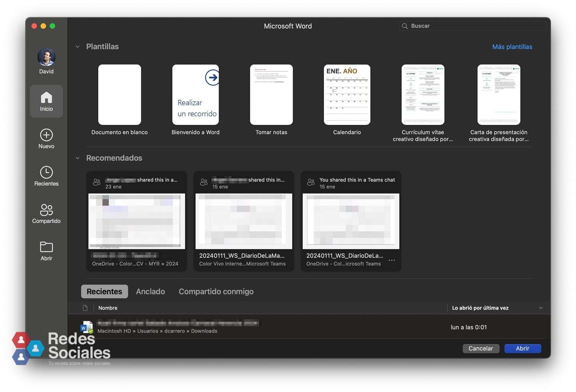Viewport: 576px width, 392px height.
Task: Open sort dropdown beside Lo abrió por última vez
Action: tap(540, 308)
